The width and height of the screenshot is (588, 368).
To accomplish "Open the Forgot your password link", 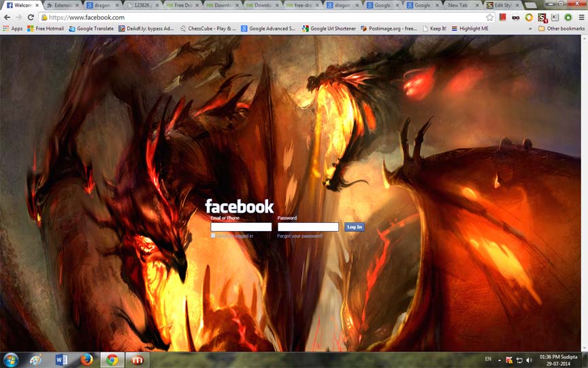I will pyautogui.click(x=299, y=236).
